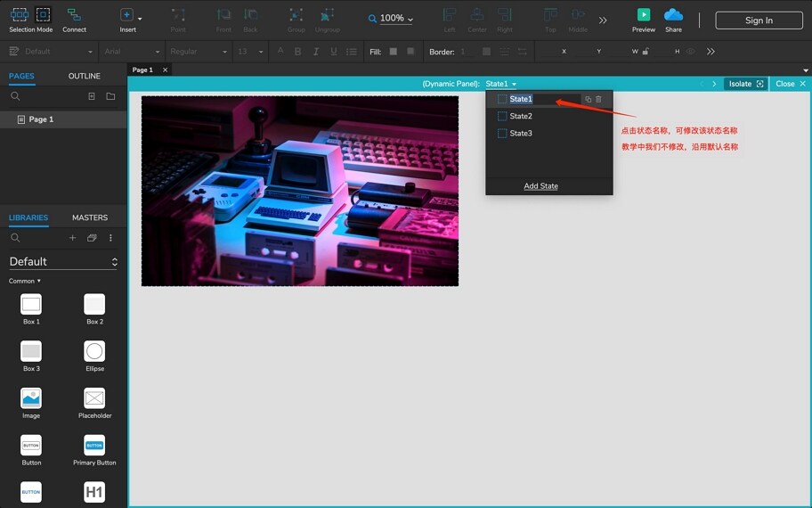
Task: Align Center icon in toolbar
Action: 477,14
